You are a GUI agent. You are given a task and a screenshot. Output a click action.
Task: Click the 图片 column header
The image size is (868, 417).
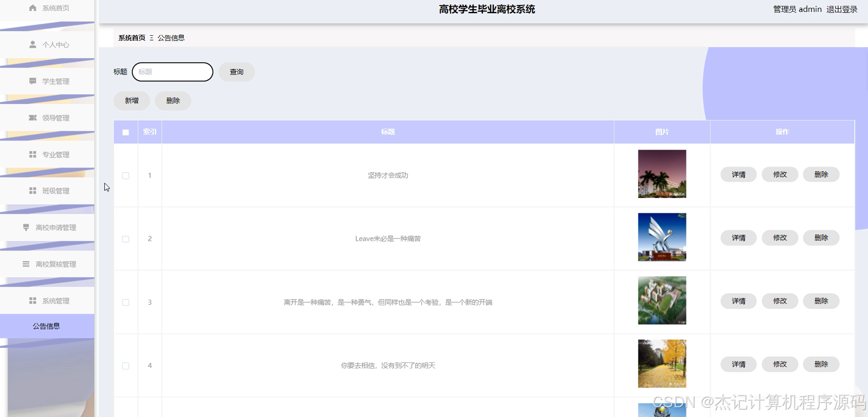pos(662,132)
